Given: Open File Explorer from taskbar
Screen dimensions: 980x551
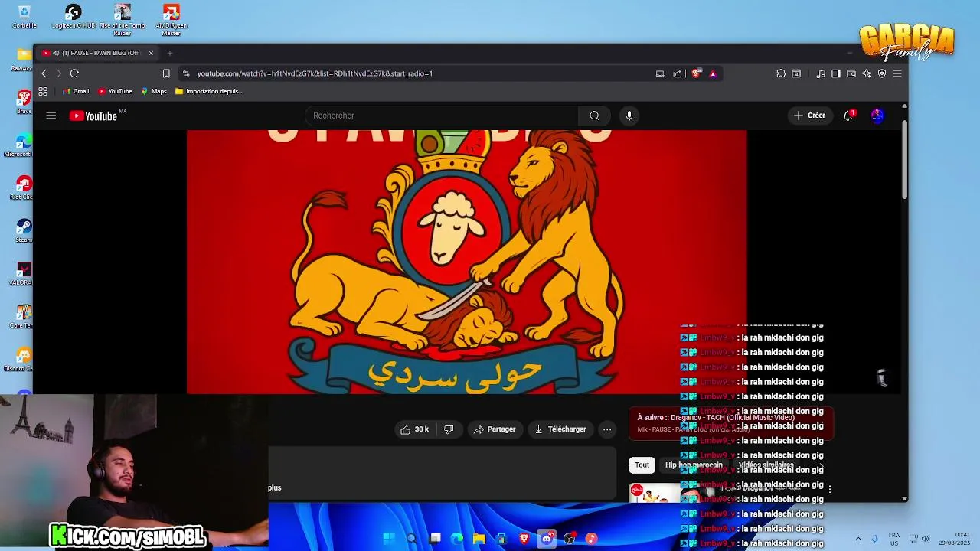Looking at the screenshot, I should click(479, 539).
